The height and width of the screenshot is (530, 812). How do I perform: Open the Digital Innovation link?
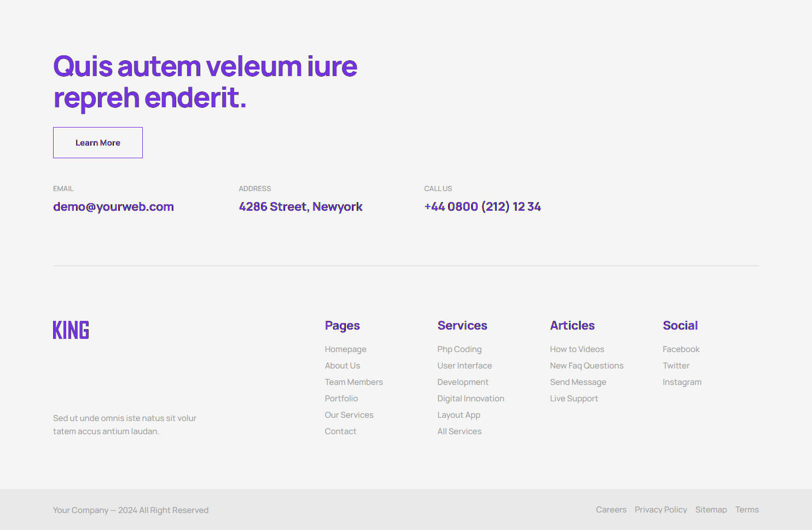pos(471,398)
